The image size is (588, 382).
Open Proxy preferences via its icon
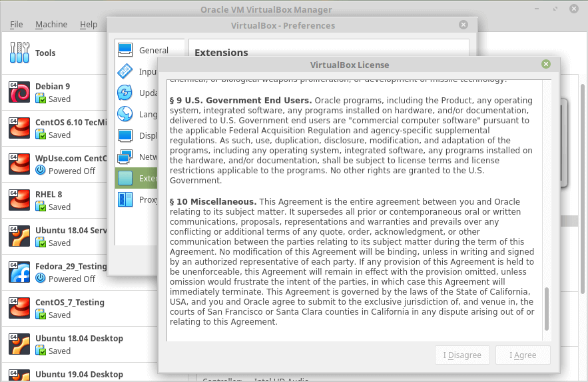tap(125, 199)
